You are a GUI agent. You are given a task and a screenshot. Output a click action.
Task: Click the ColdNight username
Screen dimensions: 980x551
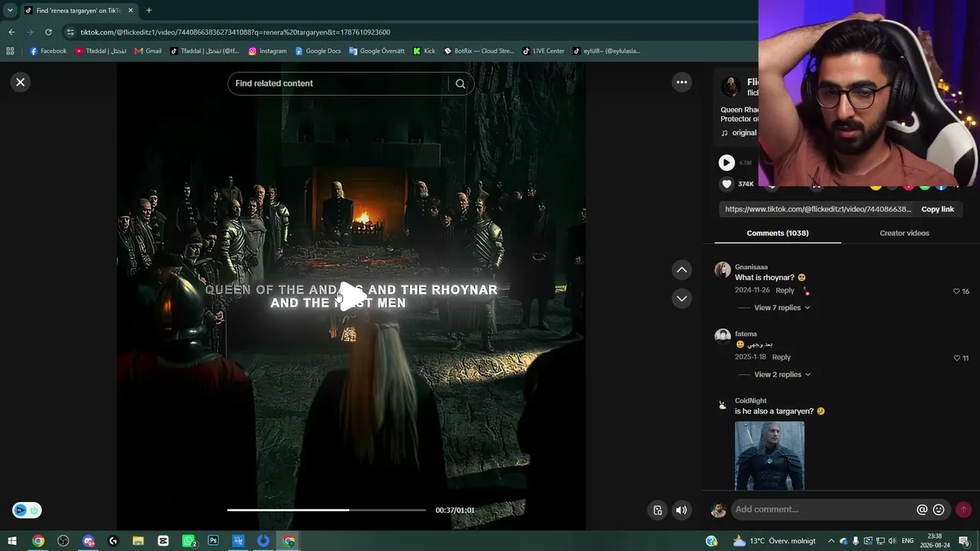point(750,401)
